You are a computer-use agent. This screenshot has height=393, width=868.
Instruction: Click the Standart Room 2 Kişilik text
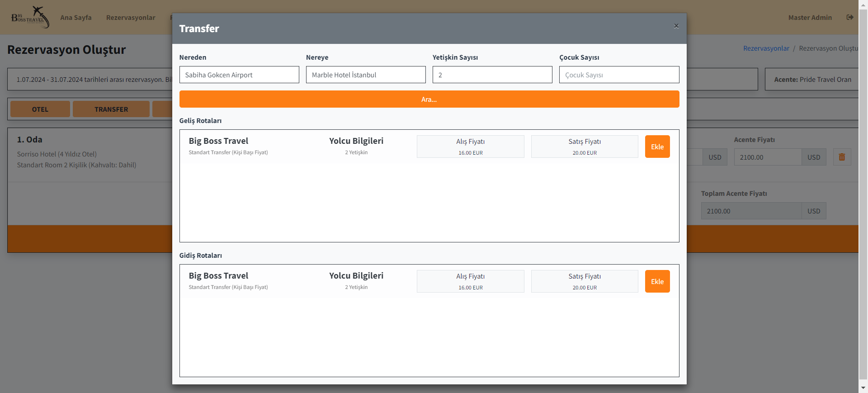(x=76, y=165)
